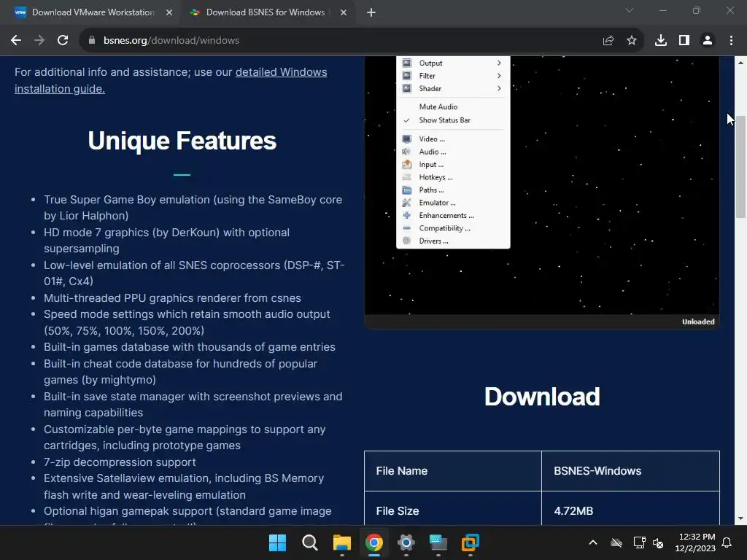Open a new browser tab
Image resolution: width=747 pixels, height=560 pixels.
(371, 13)
